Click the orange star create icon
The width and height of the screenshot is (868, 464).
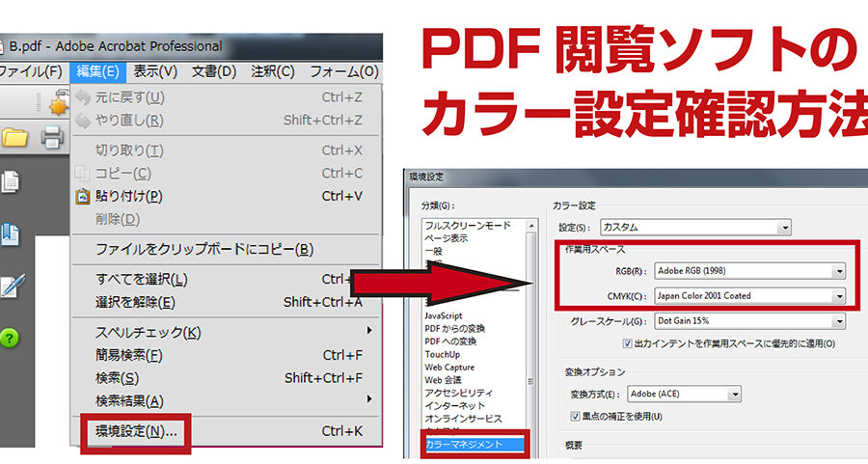click(x=58, y=102)
